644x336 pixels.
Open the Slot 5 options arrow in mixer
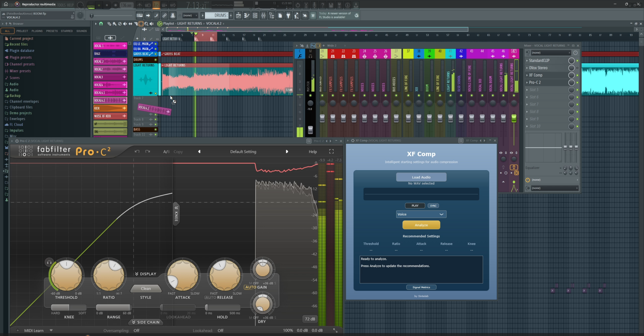(x=527, y=90)
